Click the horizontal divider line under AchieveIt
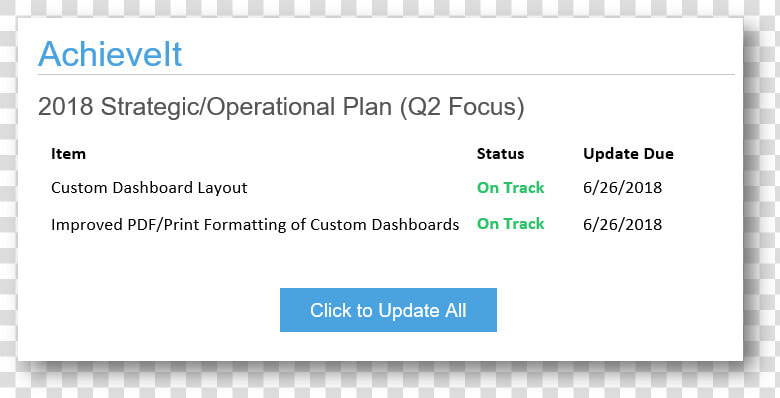 (x=386, y=75)
